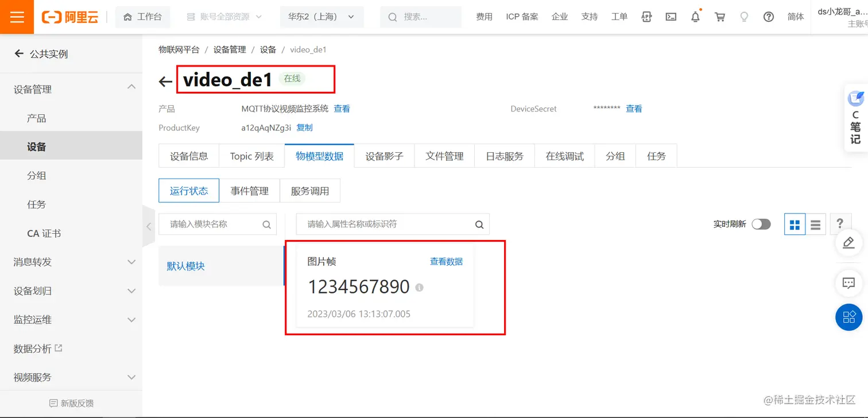Click 复制 to copy ProductKey
The image size is (868, 418).
click(x=304, y=127)
